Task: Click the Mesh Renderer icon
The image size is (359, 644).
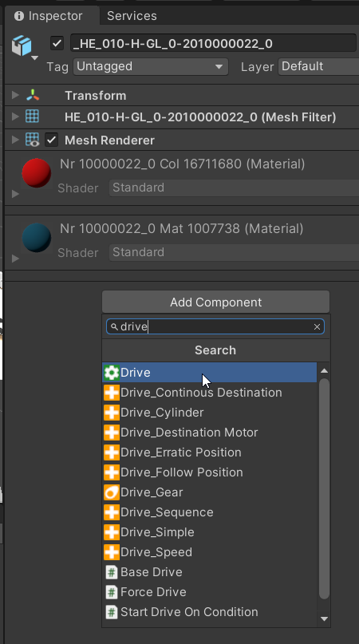Action: (x=33, y=140)
